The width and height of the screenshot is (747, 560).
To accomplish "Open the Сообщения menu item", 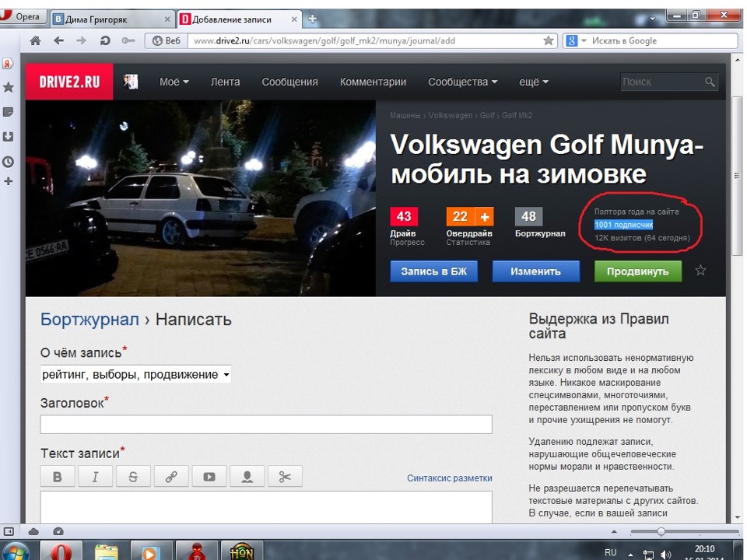I will pyautogui.click(x=289, y=82).
